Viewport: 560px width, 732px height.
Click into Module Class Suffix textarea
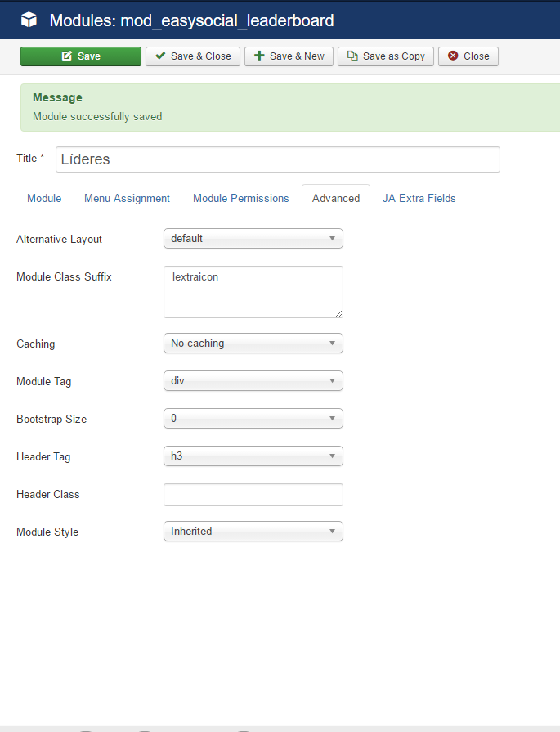click(253, 292)
